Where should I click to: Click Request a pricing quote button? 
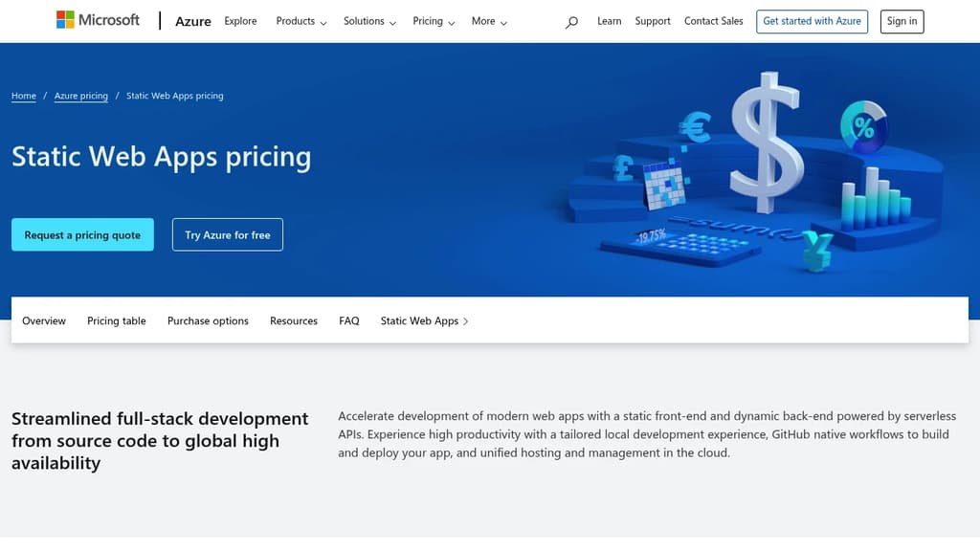click(82, 235)
